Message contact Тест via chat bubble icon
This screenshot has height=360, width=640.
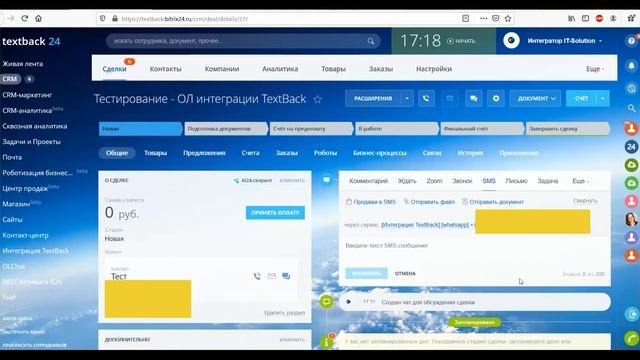point(286,276)
